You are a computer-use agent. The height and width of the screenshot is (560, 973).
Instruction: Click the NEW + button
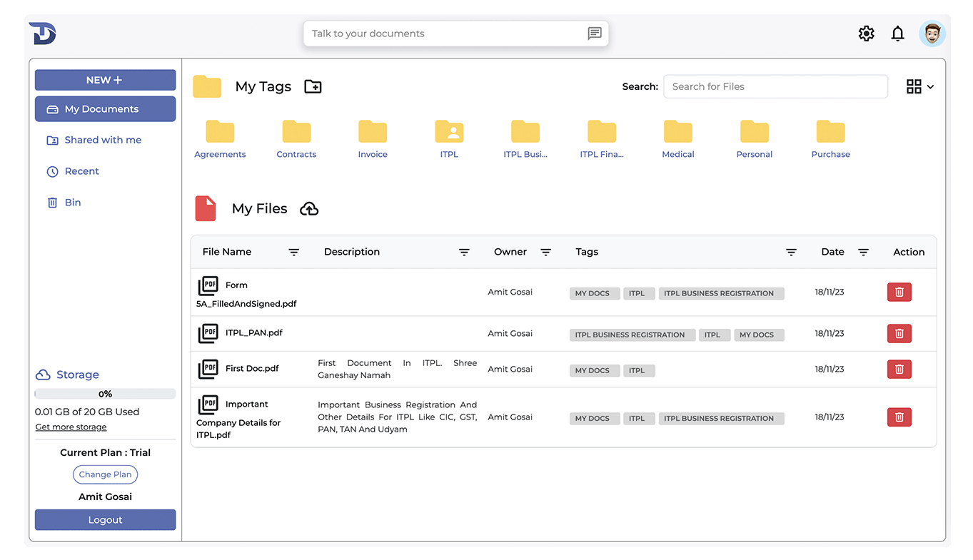click(105, 80)
